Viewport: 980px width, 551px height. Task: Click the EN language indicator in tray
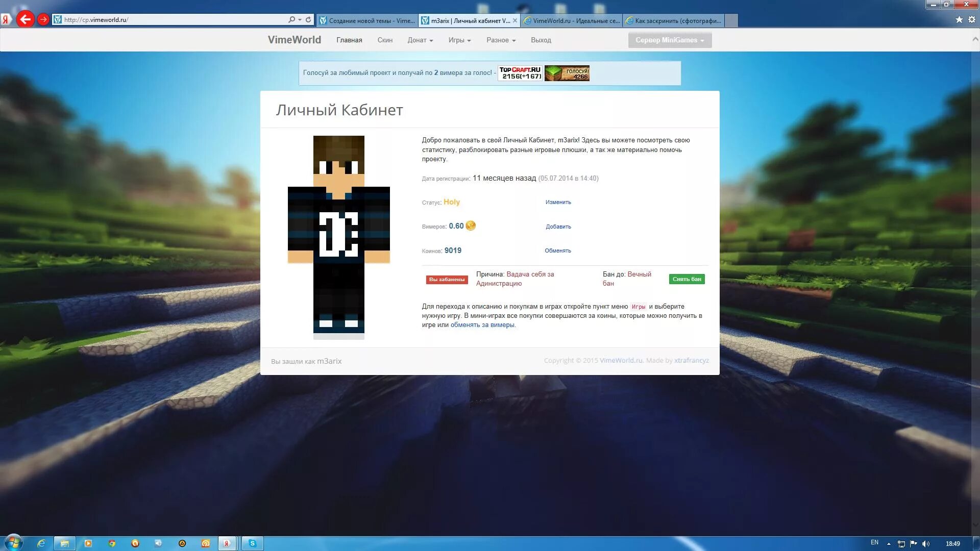(x=874, y=542)
